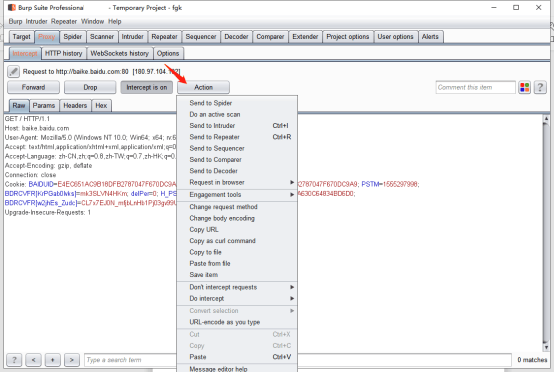Switch to the Target tab

point(22,37)
